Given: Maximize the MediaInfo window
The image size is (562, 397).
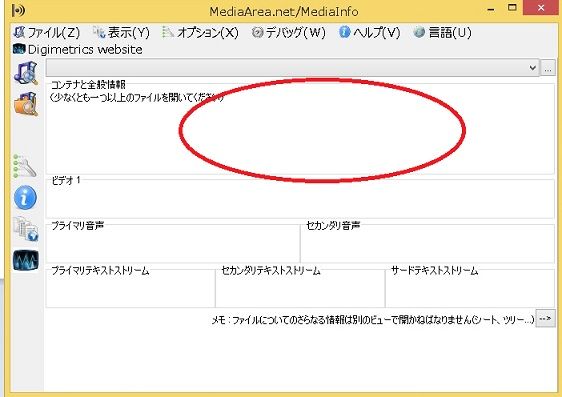Looking at the screenshot, I should click(x=513, y=8).
